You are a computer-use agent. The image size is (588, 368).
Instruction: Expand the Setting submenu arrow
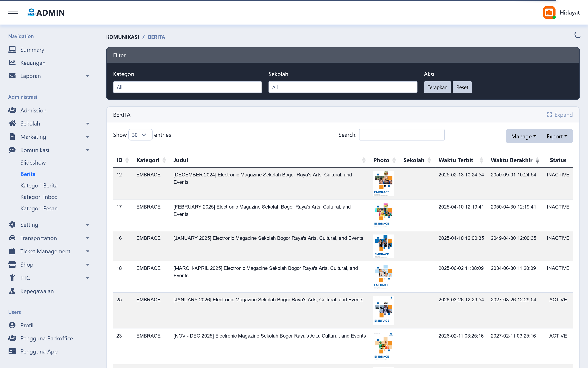coord(88,225)
